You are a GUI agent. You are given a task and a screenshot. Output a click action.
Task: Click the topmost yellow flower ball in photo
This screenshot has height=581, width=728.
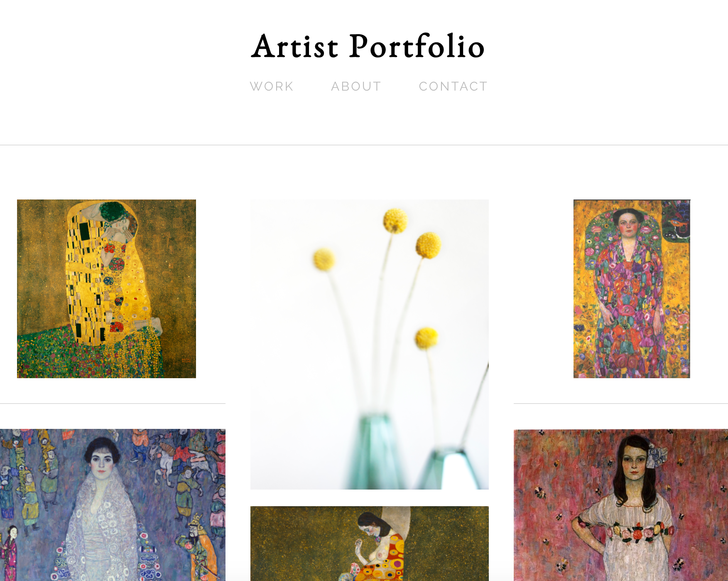pos(395,220)
